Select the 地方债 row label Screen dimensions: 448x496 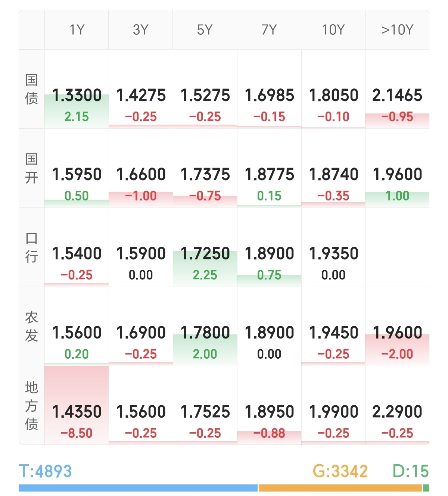32,405
